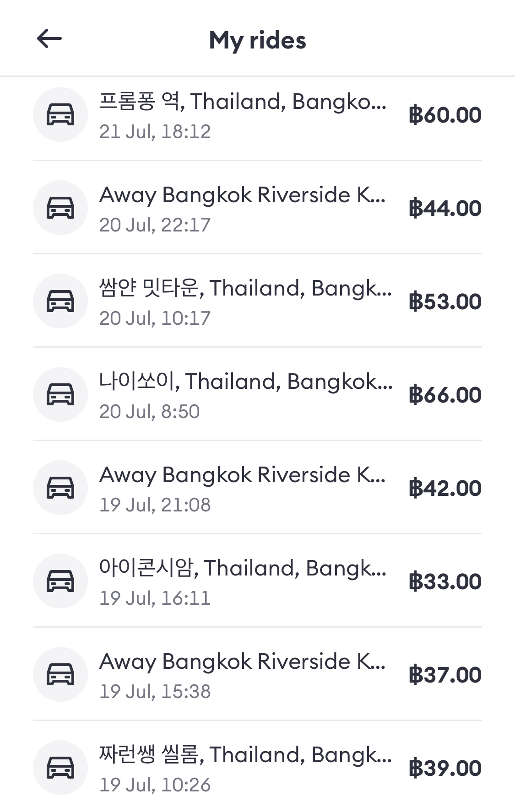Click car icon for 19 Jul 15:38 ride
This screenshot has height=812, width=515.
[x=60, y=674]
